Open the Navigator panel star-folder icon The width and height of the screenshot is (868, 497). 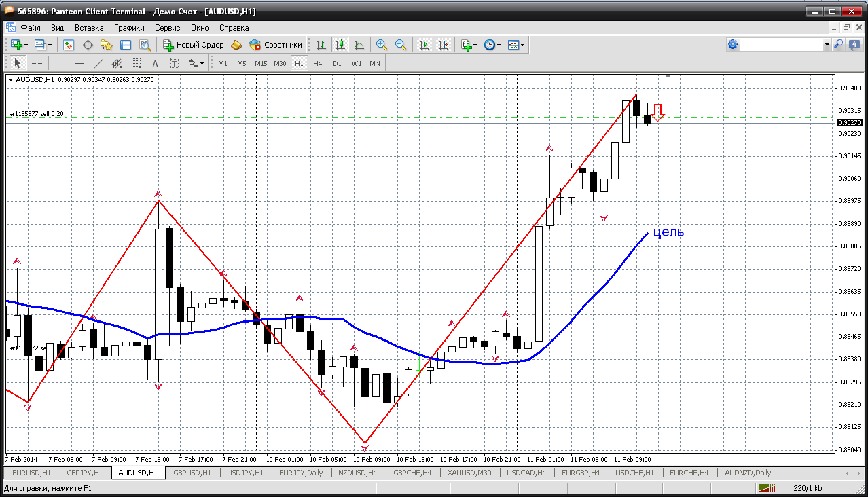(107, 45)
